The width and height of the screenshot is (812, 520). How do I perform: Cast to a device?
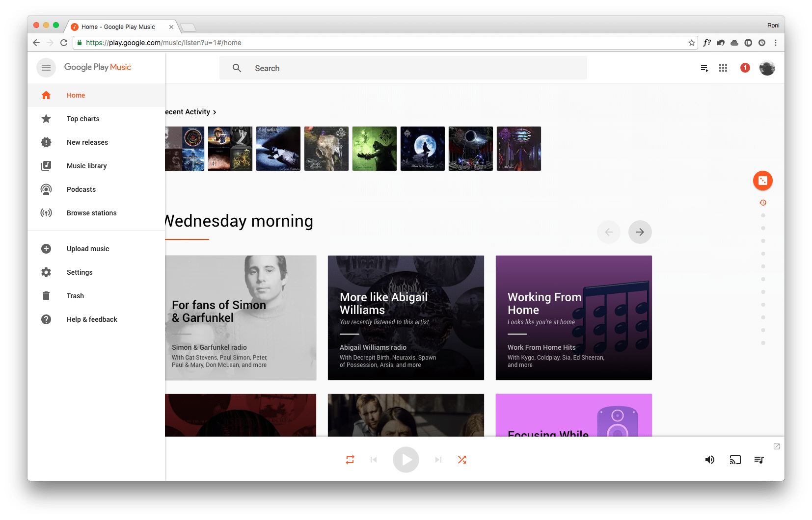tap(735, 460)
